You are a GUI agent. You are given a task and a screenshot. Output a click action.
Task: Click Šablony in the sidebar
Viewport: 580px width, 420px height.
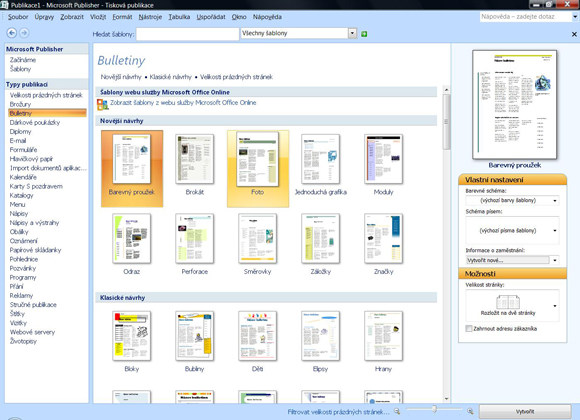20,69
